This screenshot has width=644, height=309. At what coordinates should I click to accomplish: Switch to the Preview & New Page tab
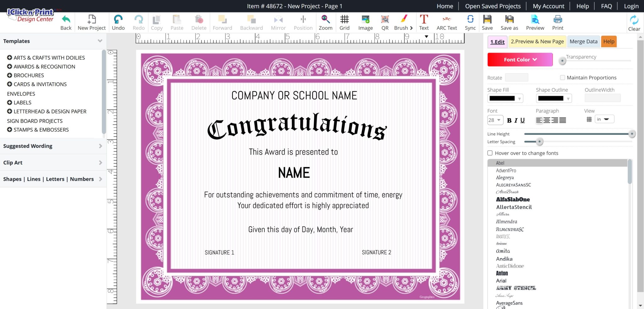537,41
